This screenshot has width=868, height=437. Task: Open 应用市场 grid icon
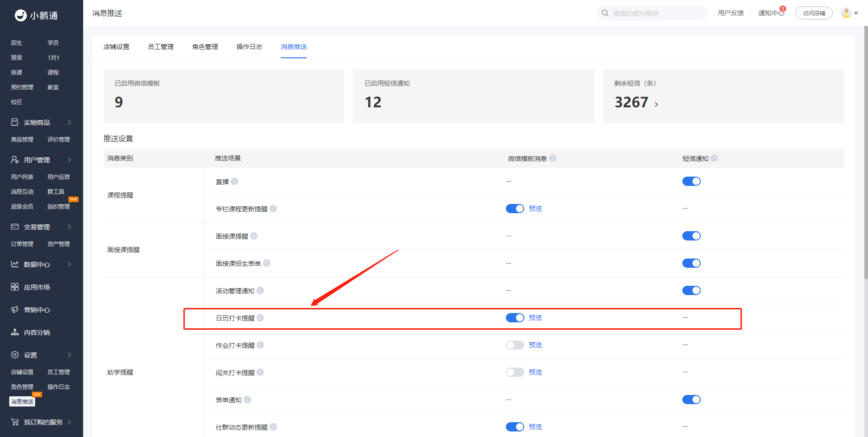tap(15, 287)
